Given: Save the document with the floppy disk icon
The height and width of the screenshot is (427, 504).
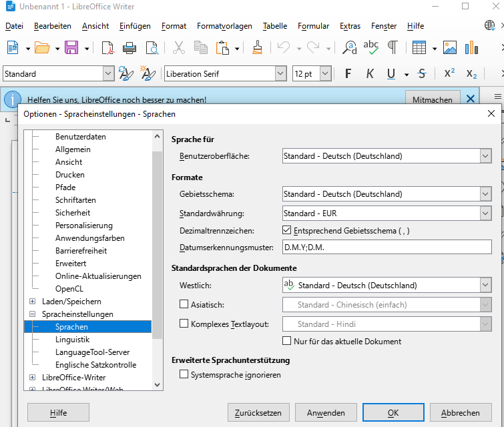Looking at the screenshot, I should pos(71,48).
